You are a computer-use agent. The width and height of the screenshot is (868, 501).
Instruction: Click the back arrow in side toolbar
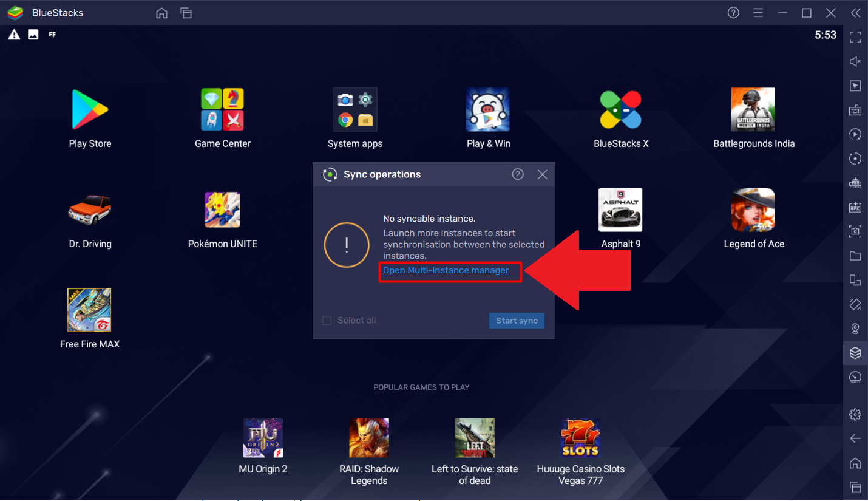(855, 438)
